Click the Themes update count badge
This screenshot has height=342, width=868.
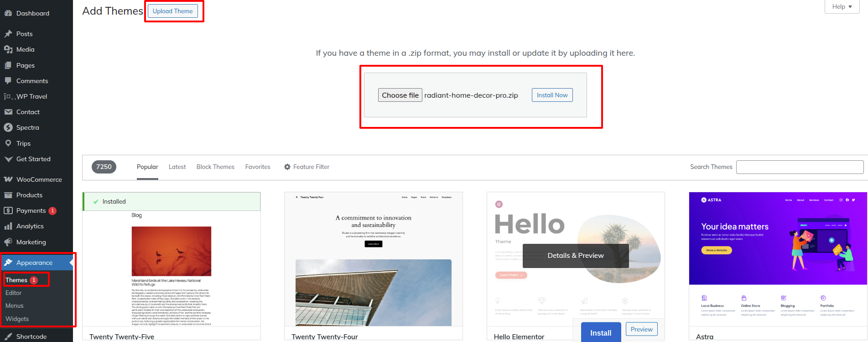pyautogui.click(x=34, y=280)
